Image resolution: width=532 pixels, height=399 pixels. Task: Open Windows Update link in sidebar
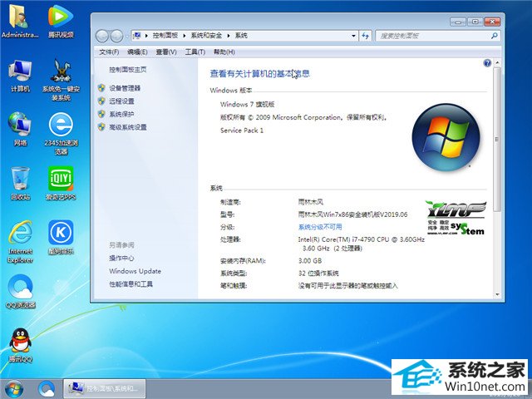(x=135, y=271)
